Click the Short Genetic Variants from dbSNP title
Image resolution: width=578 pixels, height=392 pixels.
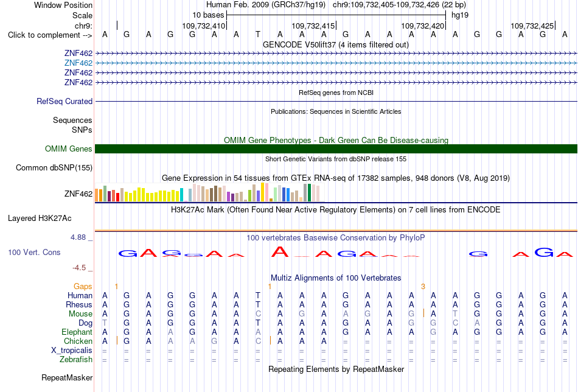pyautogui.click(x=336, y=159)
